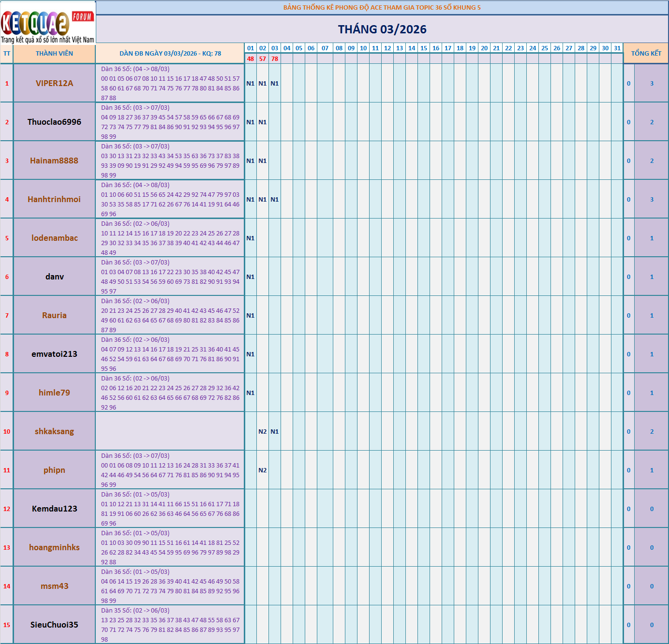Image resolution: width=669 pixels, height=644 pixels.
Task: Select the N2 cell for phipn
Action: [262, 469]
